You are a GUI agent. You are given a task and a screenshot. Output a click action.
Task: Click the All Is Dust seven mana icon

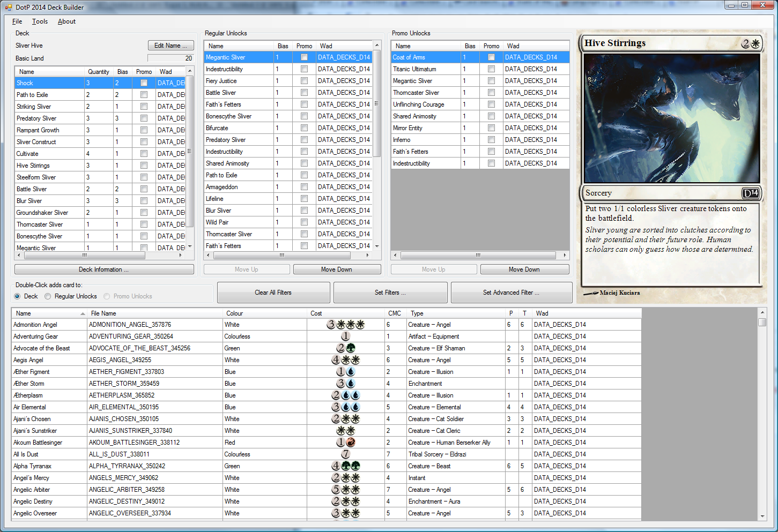pos(345,454)
